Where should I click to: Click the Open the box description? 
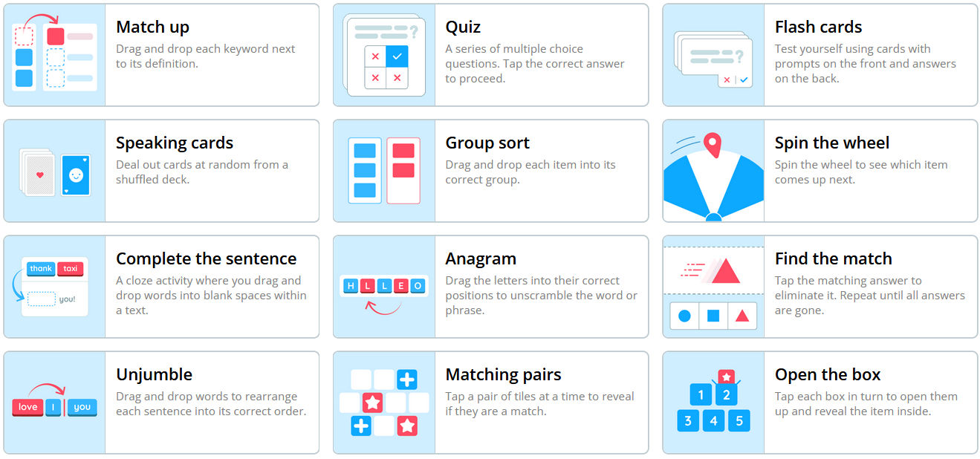click(866, 404)
